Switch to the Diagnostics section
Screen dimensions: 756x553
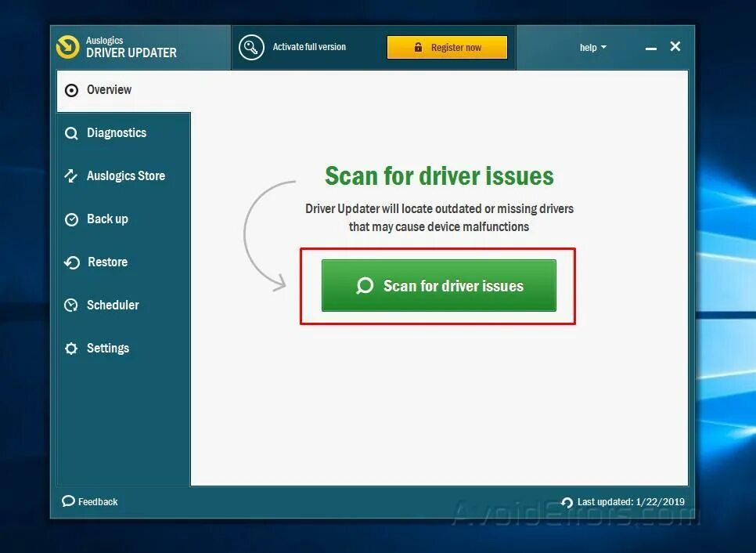124,133
